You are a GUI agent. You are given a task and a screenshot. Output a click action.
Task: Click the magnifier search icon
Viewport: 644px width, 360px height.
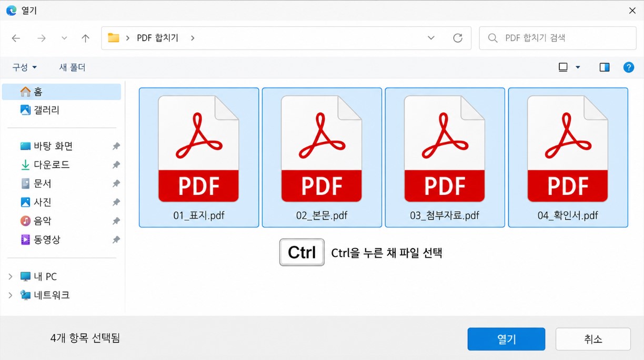(x=492, y=38)
